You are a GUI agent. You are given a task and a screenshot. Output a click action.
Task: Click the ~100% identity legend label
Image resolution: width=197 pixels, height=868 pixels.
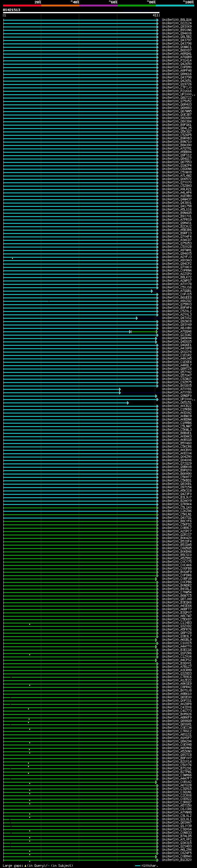(188, 2)
